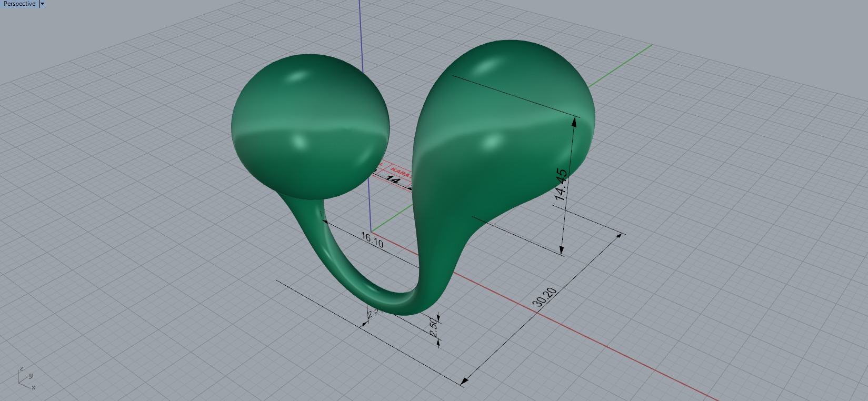Screen dimensions: 868x401
Task: Click the red KARA label
Action: (x=400, y=173)
